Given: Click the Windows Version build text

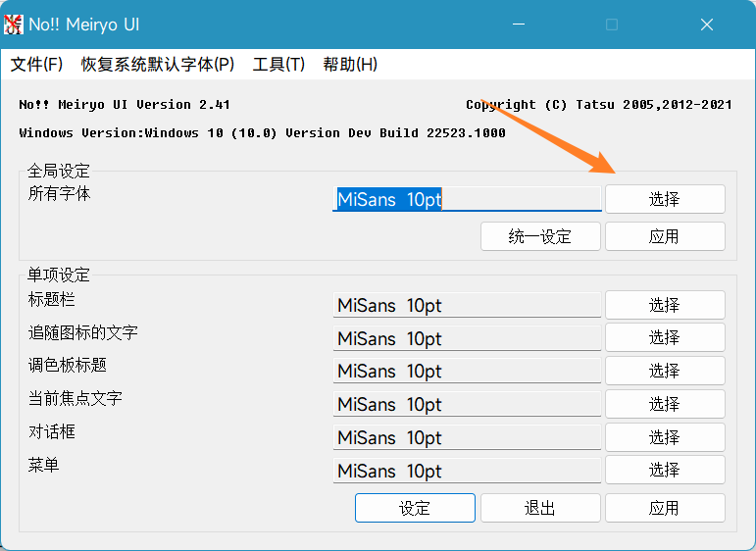Looking at the screenshot, I should (x=262, y=133).
